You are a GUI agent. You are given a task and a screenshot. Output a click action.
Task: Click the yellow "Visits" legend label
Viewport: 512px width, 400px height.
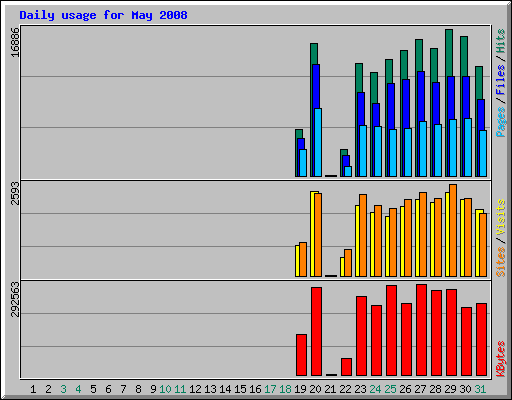(501, 218)
